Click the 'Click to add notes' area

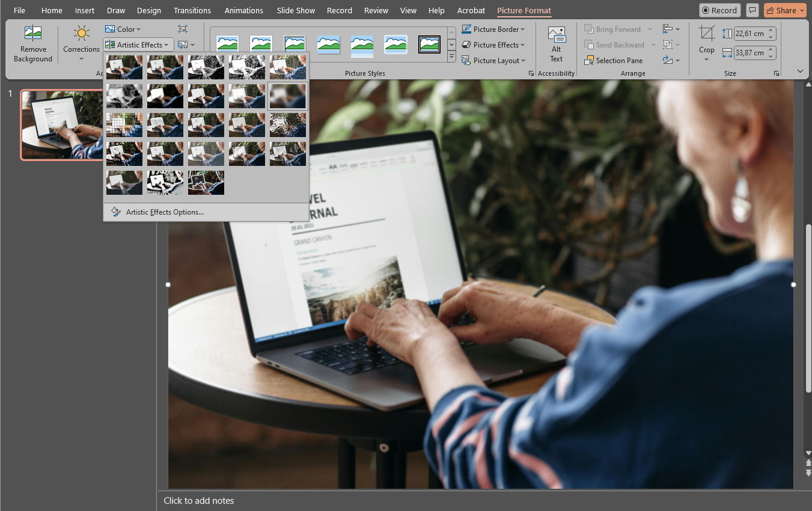(199, 500)
